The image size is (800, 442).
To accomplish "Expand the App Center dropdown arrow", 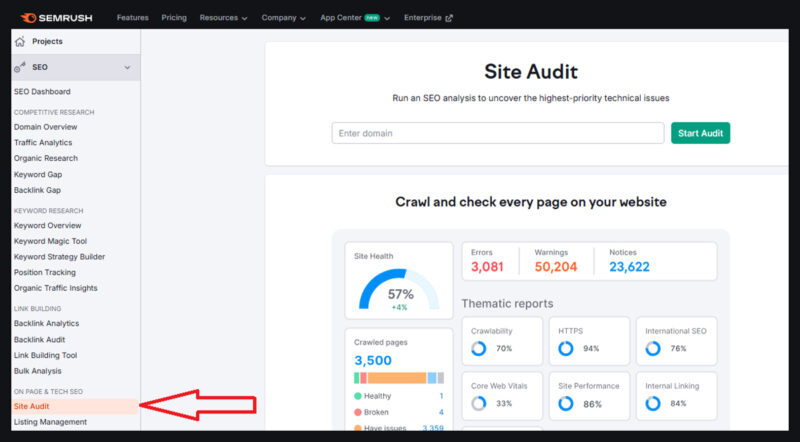I will [387, 18].
